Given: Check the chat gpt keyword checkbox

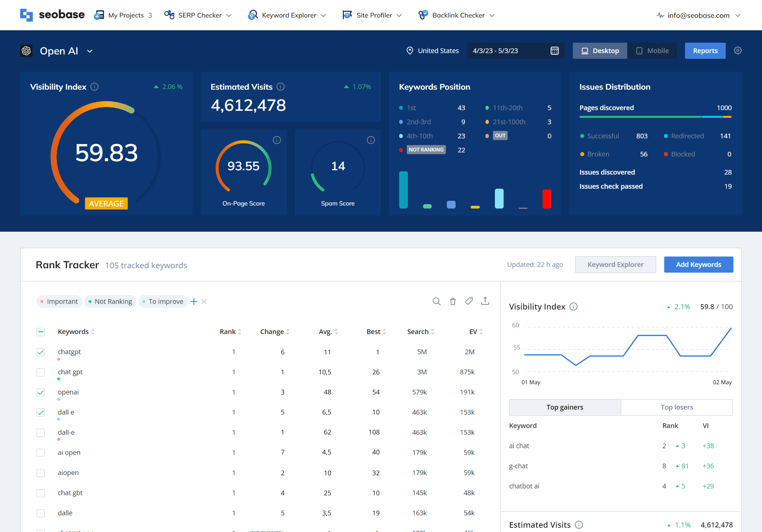Looking at the screenshot, I should 40,372.
